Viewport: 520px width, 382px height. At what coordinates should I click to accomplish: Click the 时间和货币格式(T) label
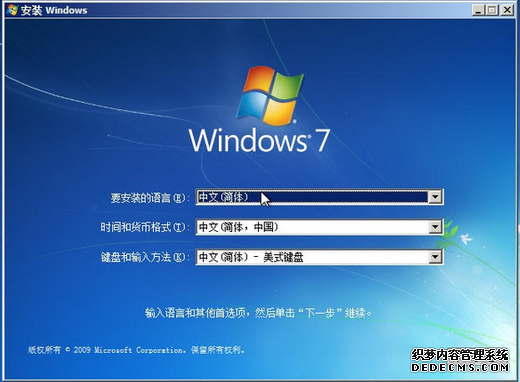tap(144, 227)
